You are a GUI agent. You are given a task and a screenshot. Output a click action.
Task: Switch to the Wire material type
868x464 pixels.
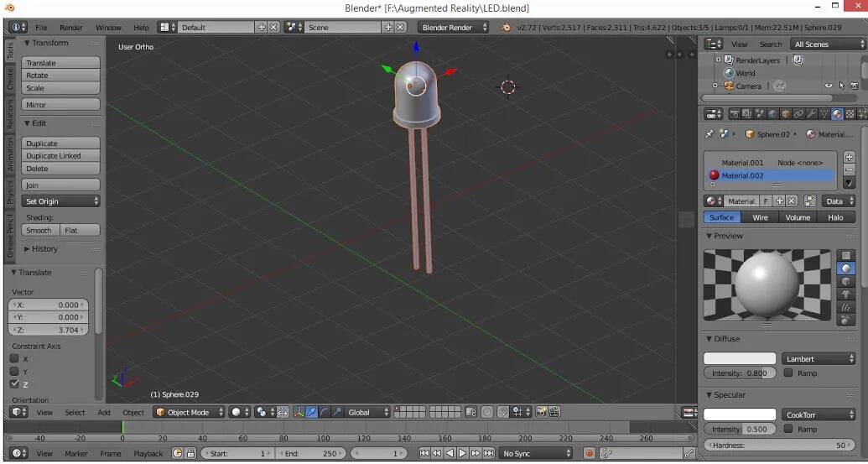click(760, 217)
